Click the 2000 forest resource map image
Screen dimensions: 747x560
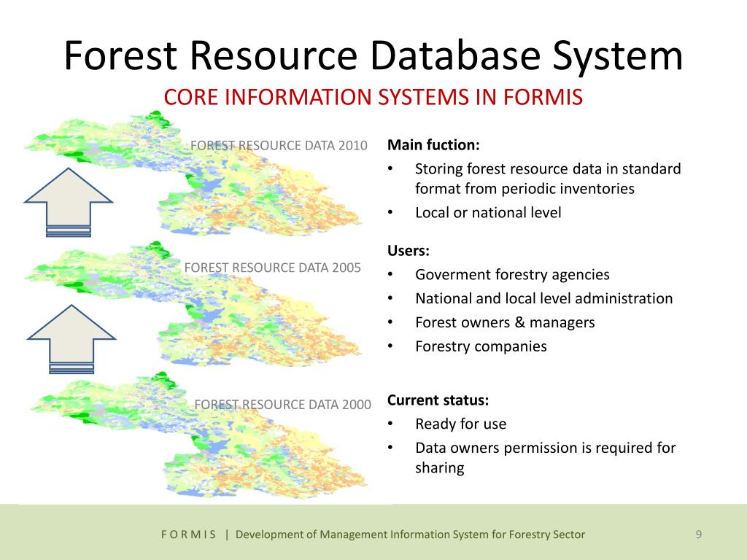point(199,435)
